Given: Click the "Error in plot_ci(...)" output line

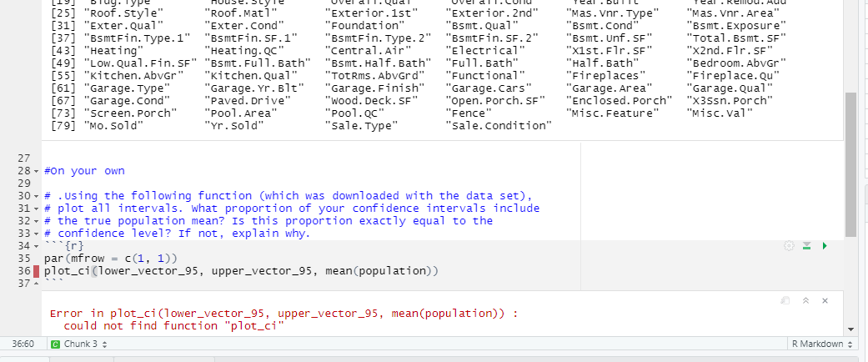Looking at the screenshot, I should pyautogui.click(x=284, y=314).
